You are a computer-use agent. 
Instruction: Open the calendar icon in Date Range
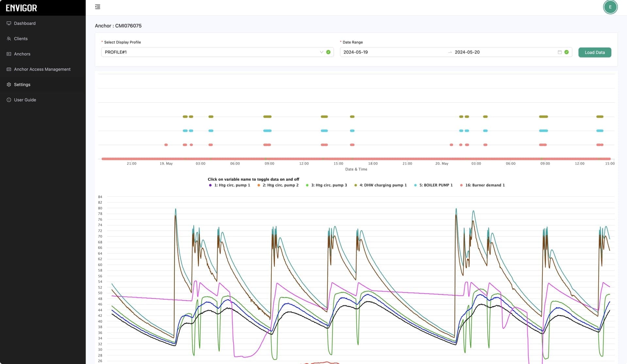pos(559,52)
